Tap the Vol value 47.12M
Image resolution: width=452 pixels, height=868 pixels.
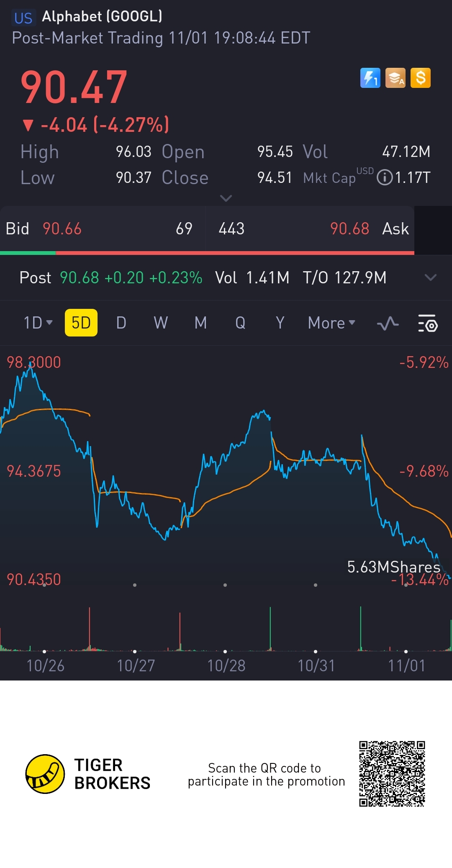pyautogui.click(x=406, y=152)
